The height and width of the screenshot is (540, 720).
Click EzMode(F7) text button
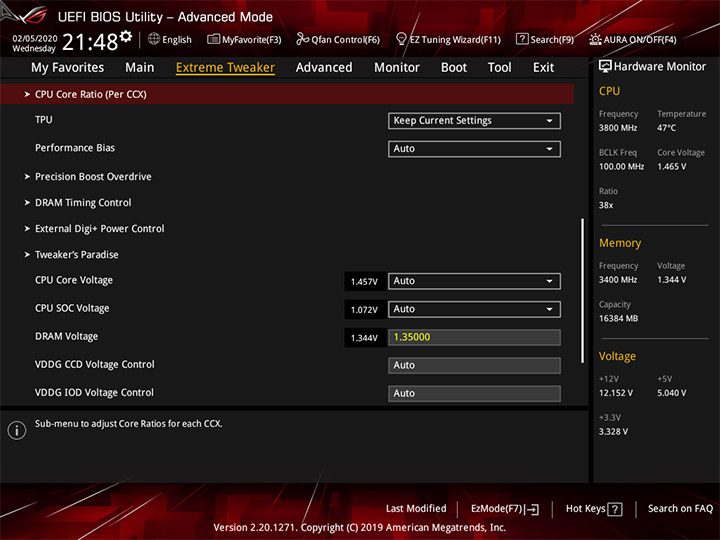click(x=497, y=509)
